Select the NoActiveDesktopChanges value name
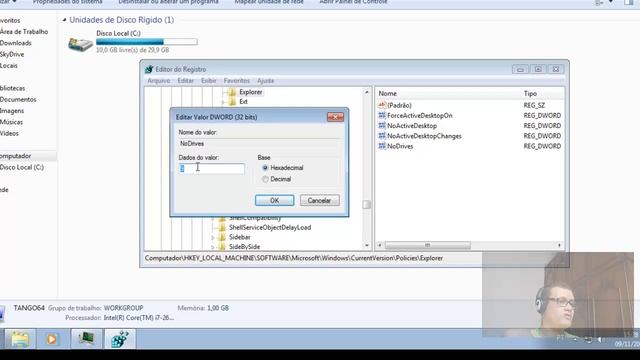Image resolution: width=640 pixels, height=360 pixels. 424,136
